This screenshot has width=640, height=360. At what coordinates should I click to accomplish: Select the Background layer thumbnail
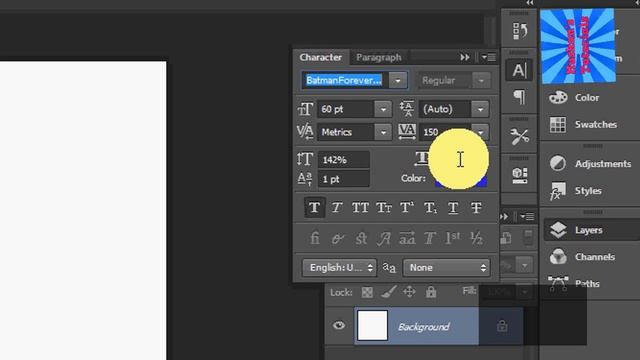pos(372,326)
